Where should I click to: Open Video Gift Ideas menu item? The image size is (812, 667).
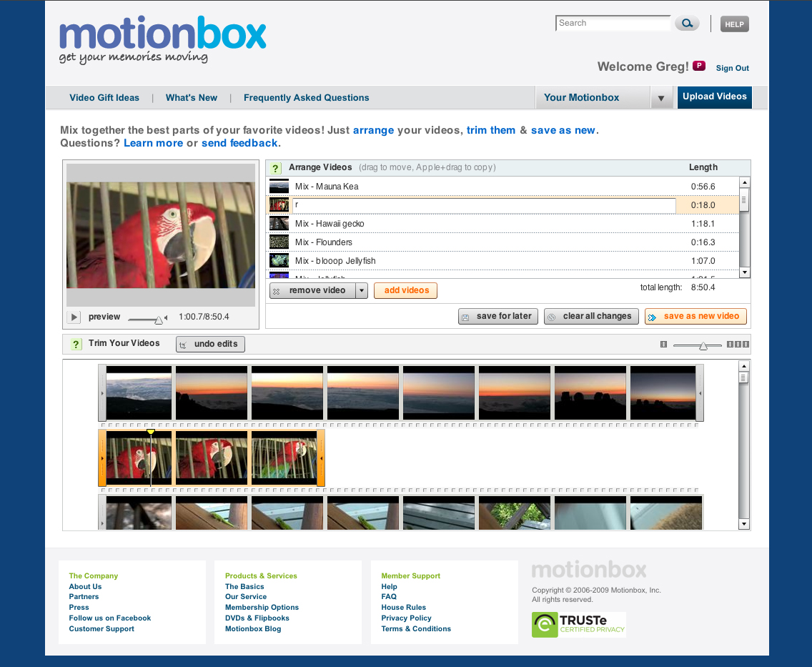tap(104, 97)
